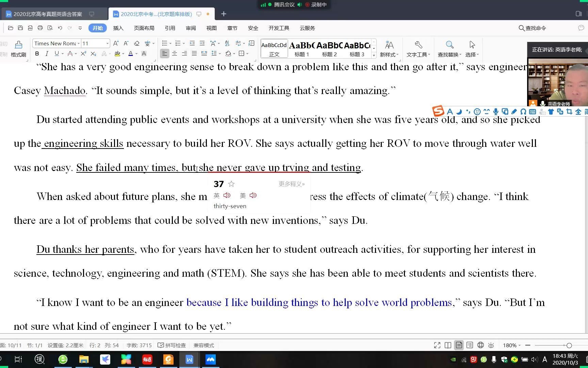
Task: Click the Format Painter (格式刷) brush
Action: tap(18, 49)
